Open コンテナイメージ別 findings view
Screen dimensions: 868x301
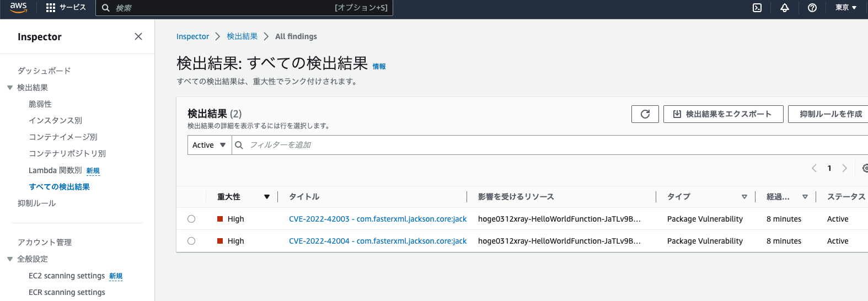[x=63, y=137]
